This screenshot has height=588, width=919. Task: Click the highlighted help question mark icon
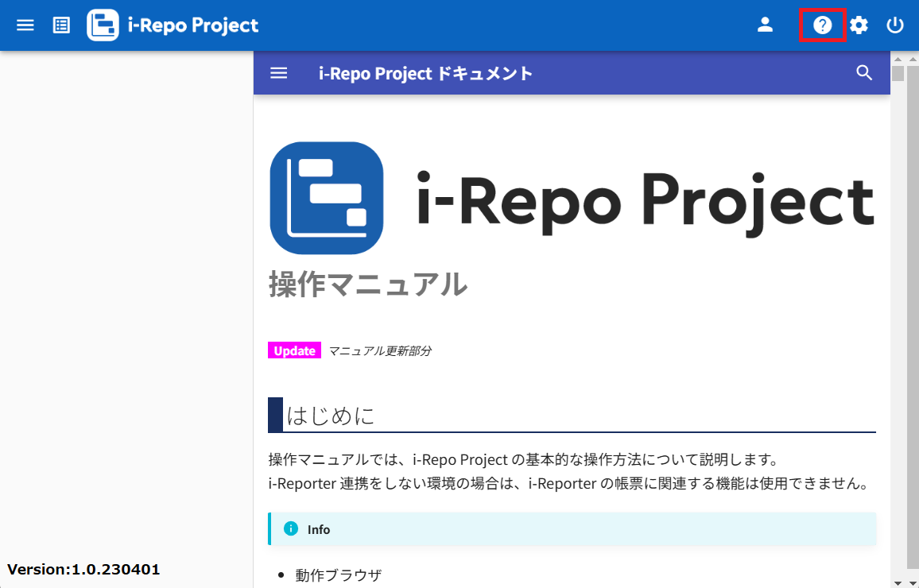click(x=823, y=25)
